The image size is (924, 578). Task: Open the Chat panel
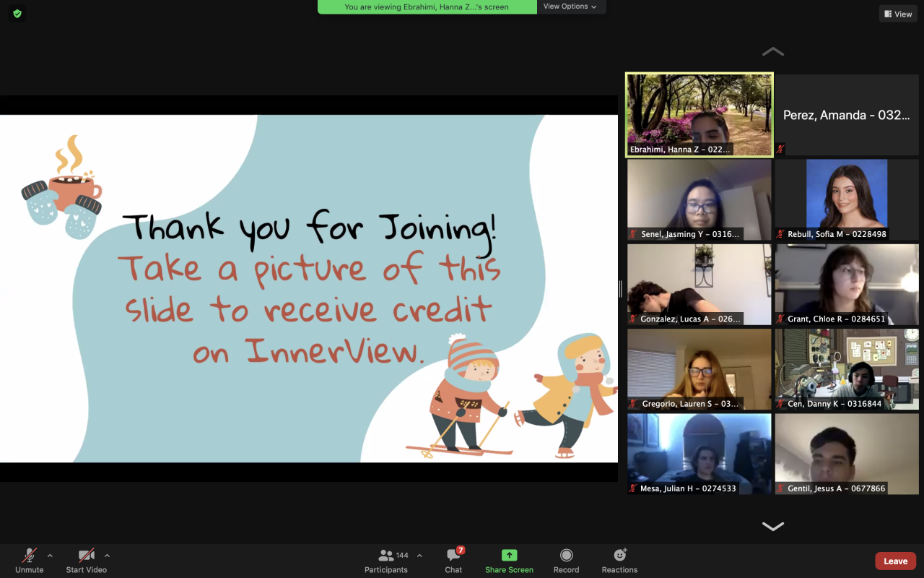coord(453,560)
